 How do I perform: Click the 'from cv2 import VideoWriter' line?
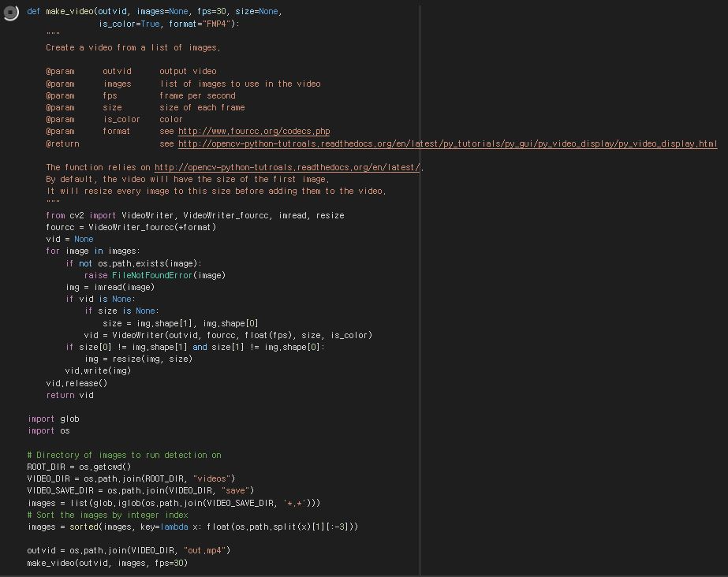point(195,215)
